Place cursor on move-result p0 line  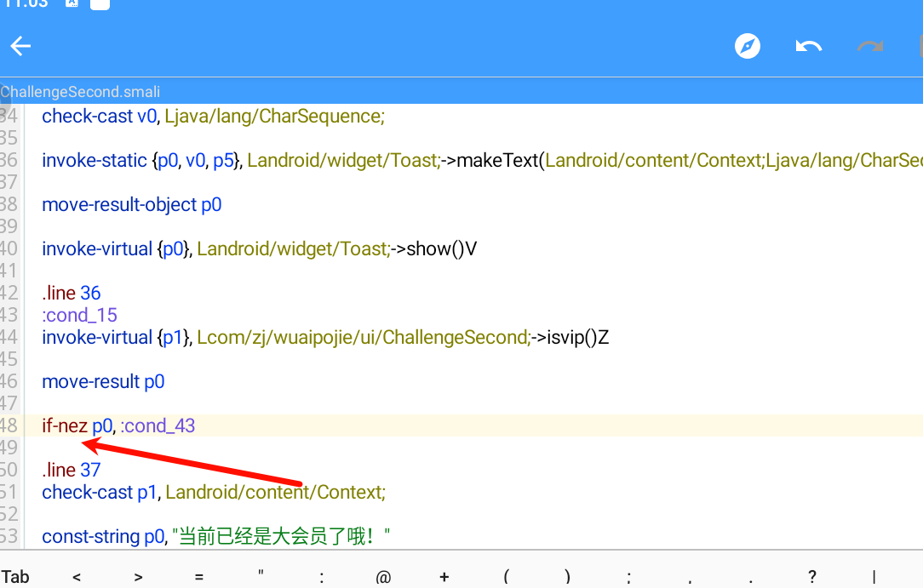click(x=103, y=381)
